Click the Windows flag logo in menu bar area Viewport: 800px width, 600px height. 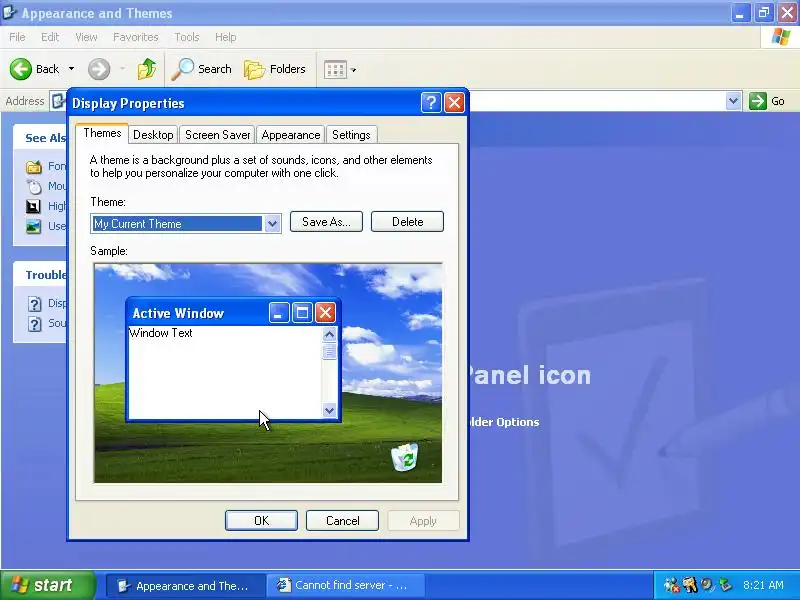[x=781, y=37]
